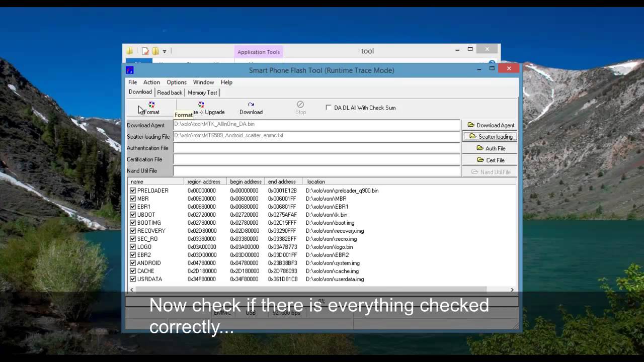The image size is (644, 362).
Task: Select the recovery.img location entry
Action: [x=335, y=231]
